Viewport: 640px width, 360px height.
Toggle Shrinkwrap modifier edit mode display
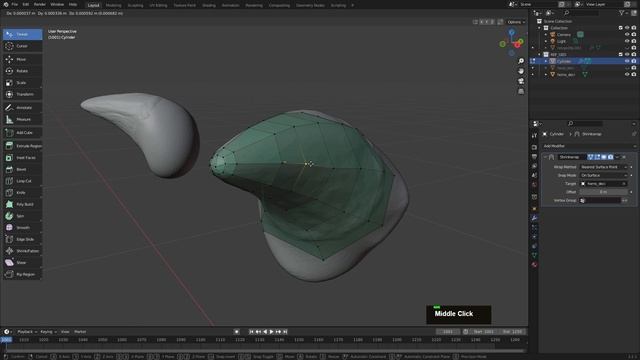[597, 157]
